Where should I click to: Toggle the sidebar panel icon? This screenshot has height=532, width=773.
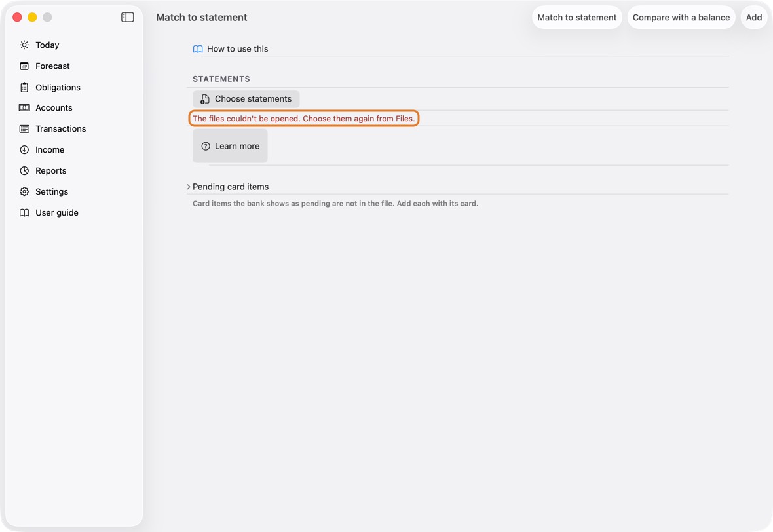(x=127, y=17)
